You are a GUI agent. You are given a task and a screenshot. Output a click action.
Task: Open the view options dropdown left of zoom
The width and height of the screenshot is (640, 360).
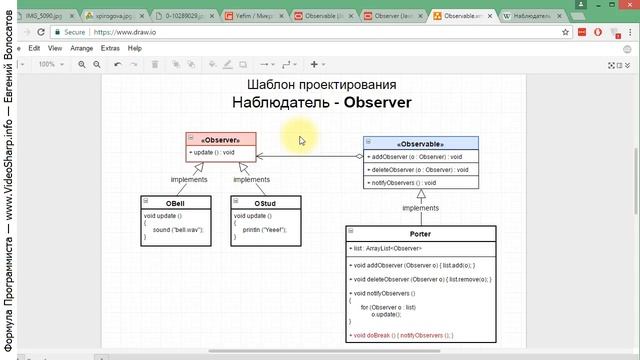(22, 64)
